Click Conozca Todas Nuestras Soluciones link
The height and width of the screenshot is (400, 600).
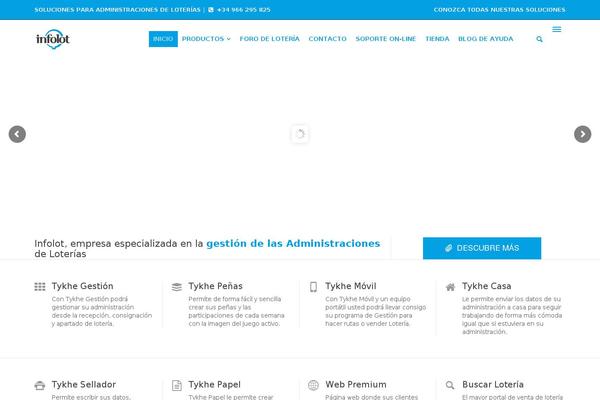pyautogui.click(x=499, y=10)
